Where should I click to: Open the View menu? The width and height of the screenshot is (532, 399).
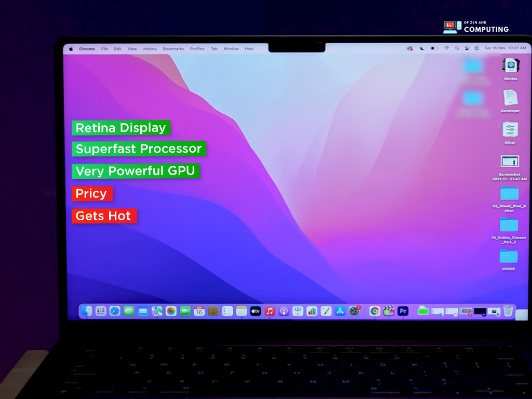(x=132, y=49)
